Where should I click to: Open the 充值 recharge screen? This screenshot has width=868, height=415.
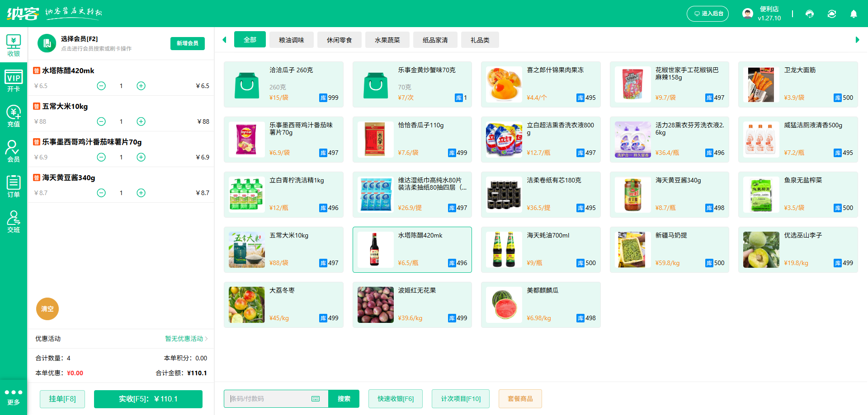(14, 115)
